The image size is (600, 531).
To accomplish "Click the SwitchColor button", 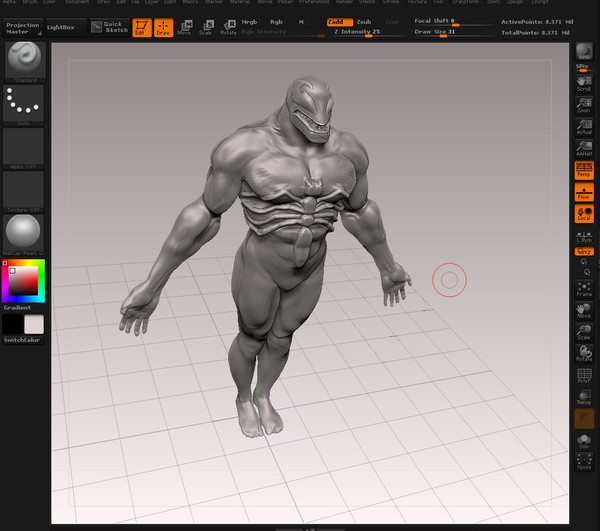I will [x=22, y=340].
